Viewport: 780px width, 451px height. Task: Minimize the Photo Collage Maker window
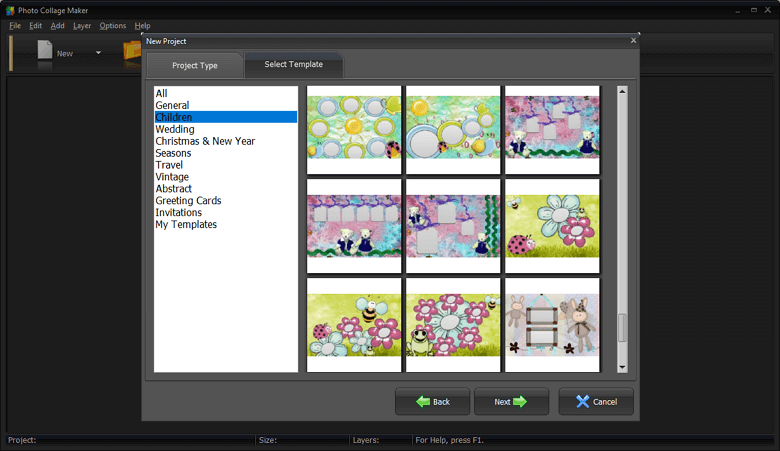click(x=737, y=10)
